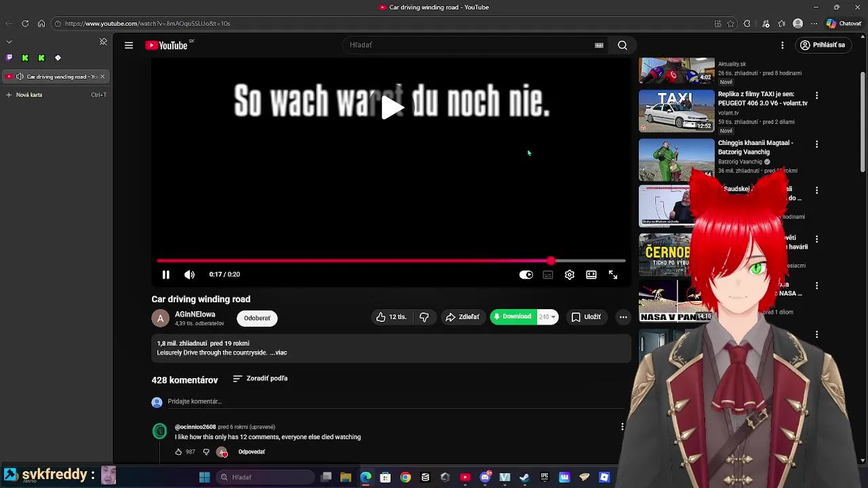Open the 240 download quality dropdown
868x488 pixels.
point(547,317)
